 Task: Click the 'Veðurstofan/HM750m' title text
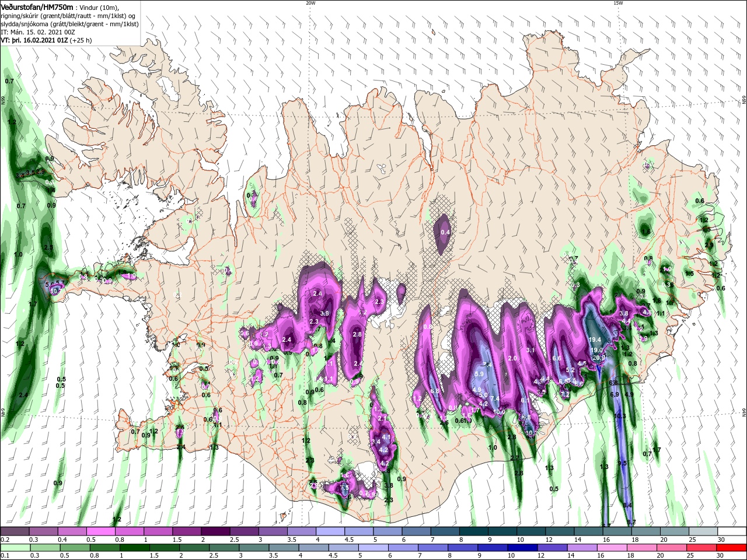(x=37, y=7)
